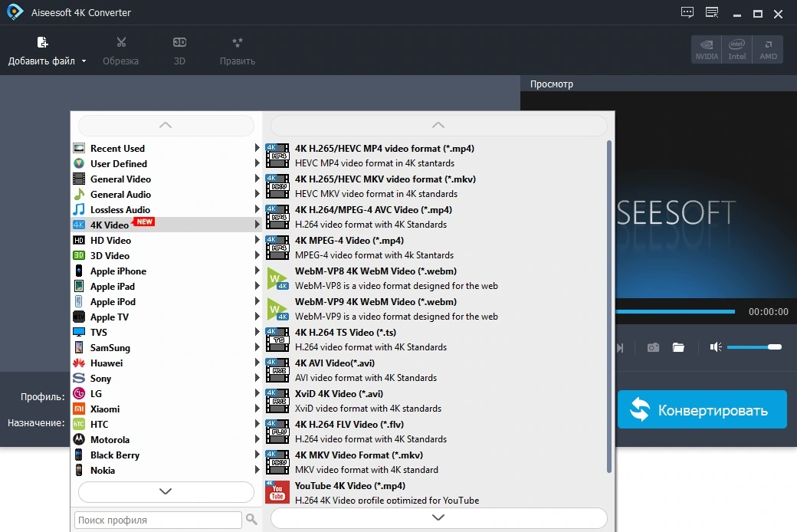Click the WebM-VP9 4K WebM icon
797x532 pixels.
pos(277,309)
